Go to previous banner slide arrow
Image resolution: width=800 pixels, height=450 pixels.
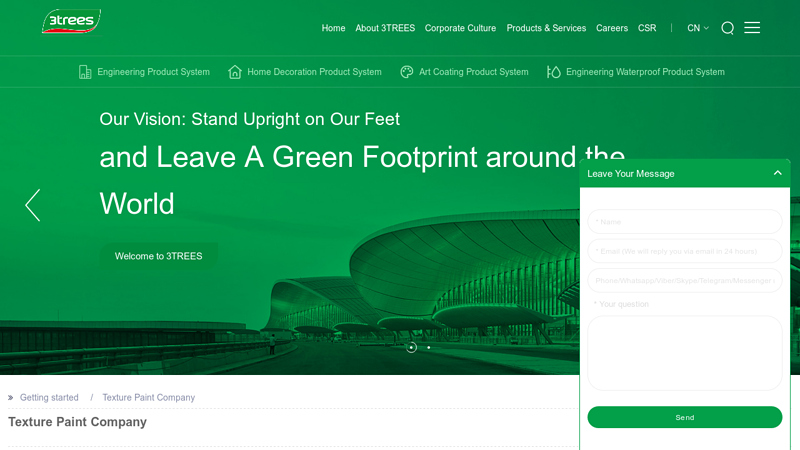(33, 205)
